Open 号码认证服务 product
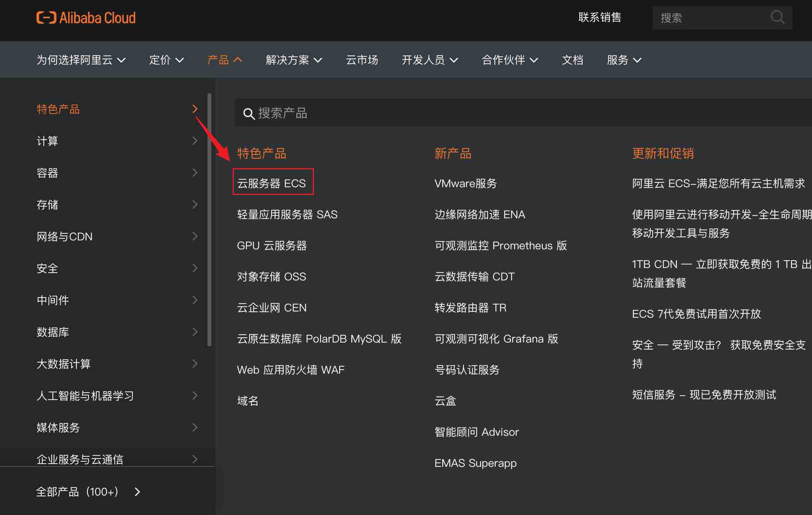The width and height of the screenshot is (812, 515). click(x=467, y=370)
